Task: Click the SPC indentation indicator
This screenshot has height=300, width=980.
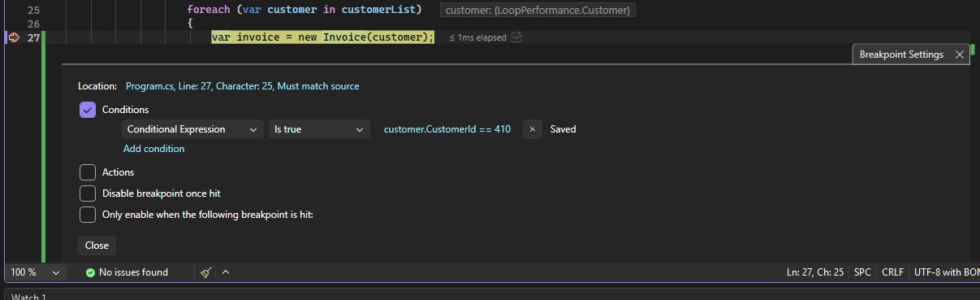Action: point(862,272)
